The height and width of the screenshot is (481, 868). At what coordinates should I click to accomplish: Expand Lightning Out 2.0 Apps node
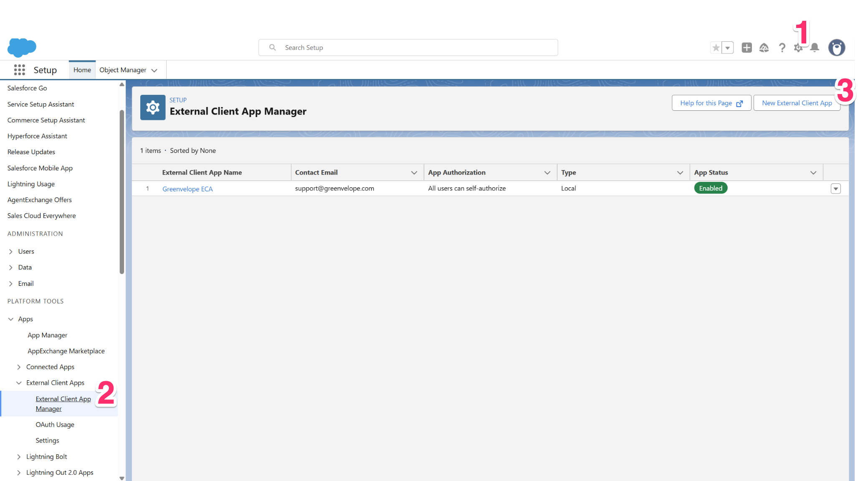pyautogui.click(x=19, y=473)
